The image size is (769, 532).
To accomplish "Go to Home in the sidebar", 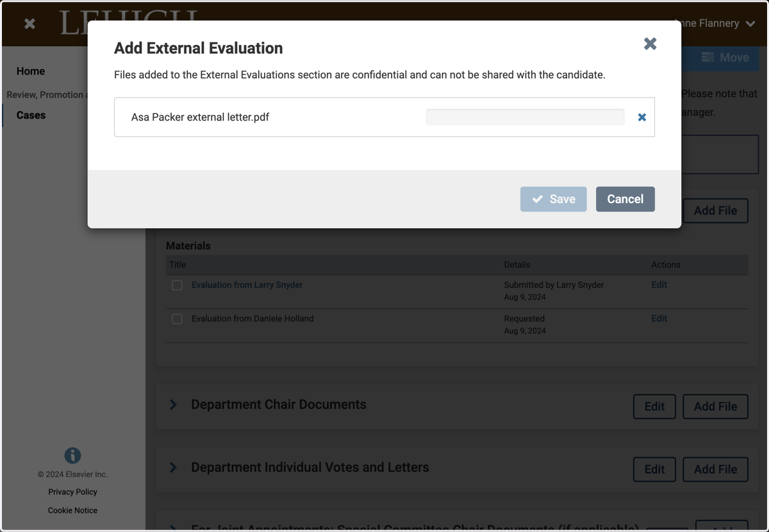I will tap(31, 71).
